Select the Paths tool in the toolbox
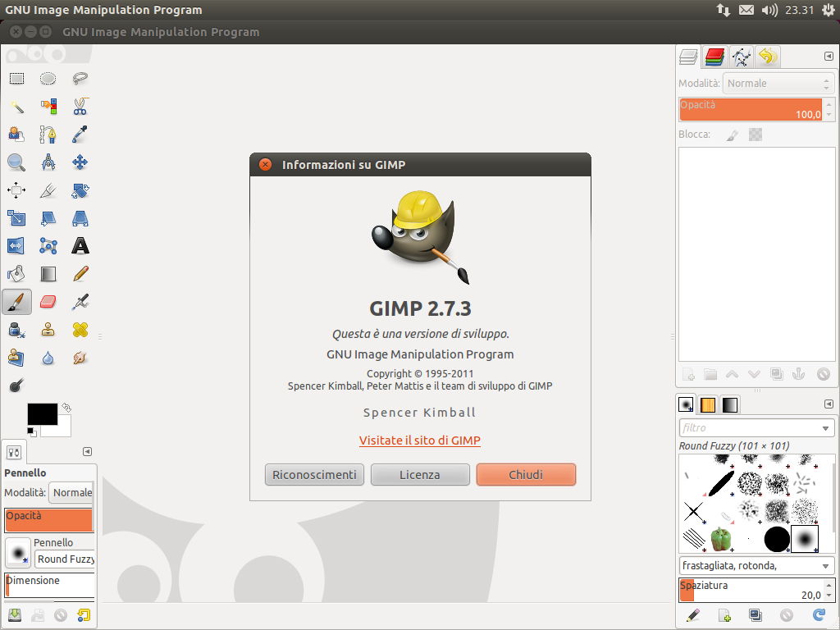 tap(48, 135)
